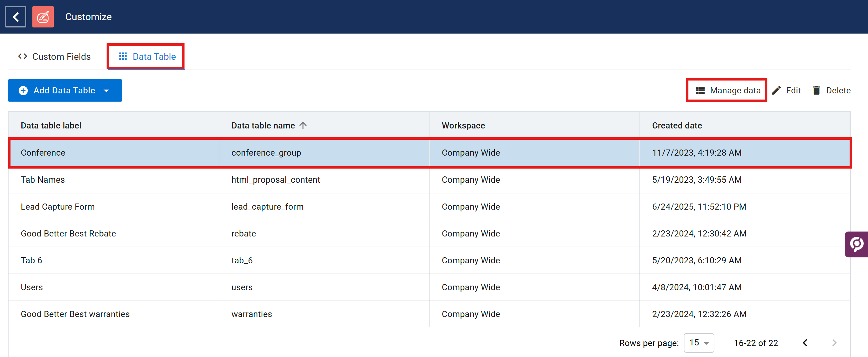868x357 pixels.
Task: Click the tab_6 name cell
Action: pyautogui.click(x=242, y=260)
